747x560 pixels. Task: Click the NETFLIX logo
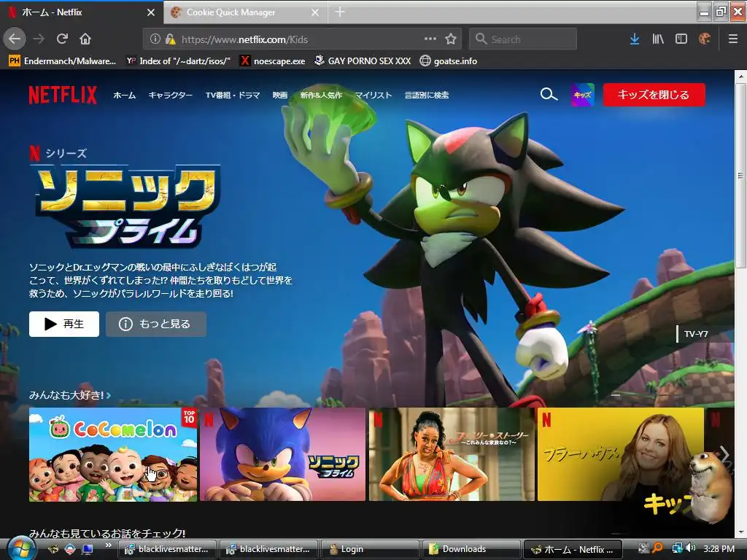click(63, 95)
